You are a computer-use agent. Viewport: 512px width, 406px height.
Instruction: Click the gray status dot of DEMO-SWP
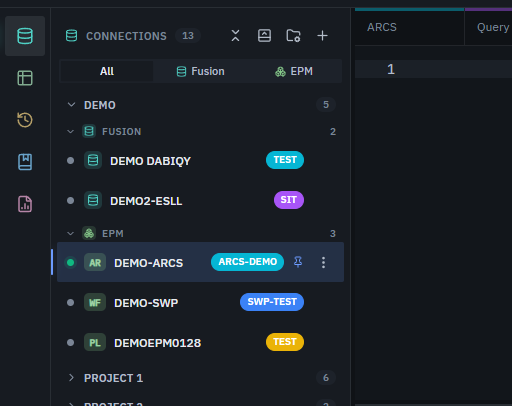(70, 303)
